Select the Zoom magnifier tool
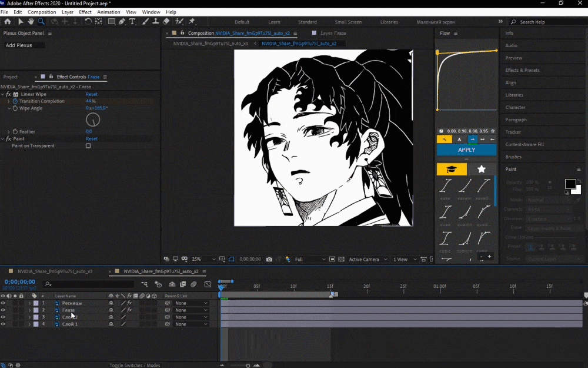Screen dimensions: 588x368 [x=41, y=21]
